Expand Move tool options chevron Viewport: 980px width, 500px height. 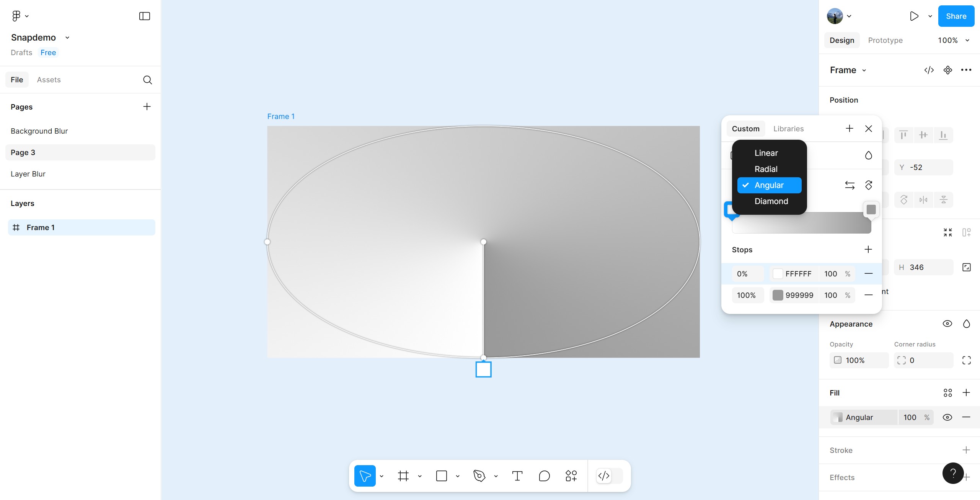[x=381, y=476]
